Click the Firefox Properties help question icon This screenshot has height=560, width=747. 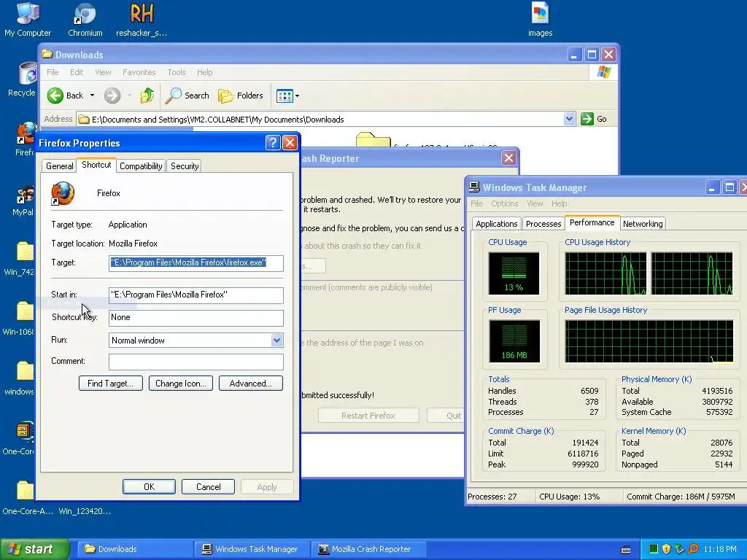[273, 142]
